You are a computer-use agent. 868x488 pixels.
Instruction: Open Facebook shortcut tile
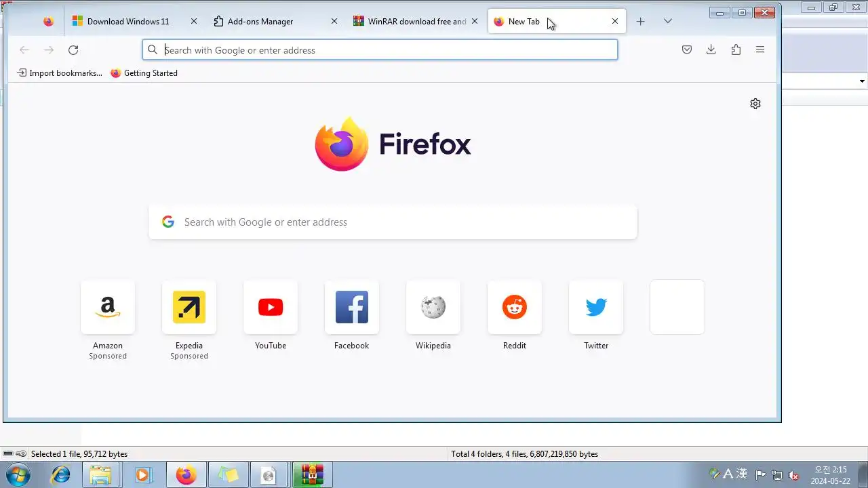[x=352, y=307]
